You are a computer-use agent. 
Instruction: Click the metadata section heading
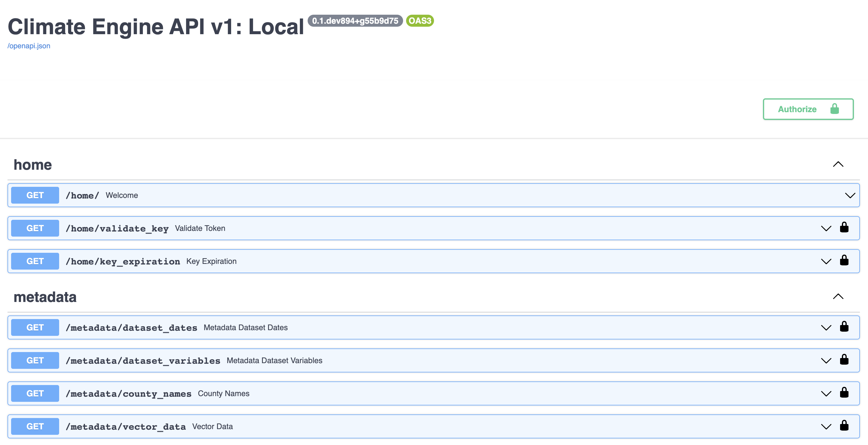pos(45,297)
